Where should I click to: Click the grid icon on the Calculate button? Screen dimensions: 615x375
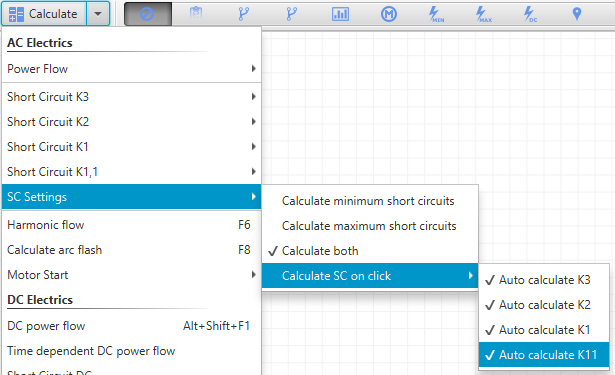point(16,14)
